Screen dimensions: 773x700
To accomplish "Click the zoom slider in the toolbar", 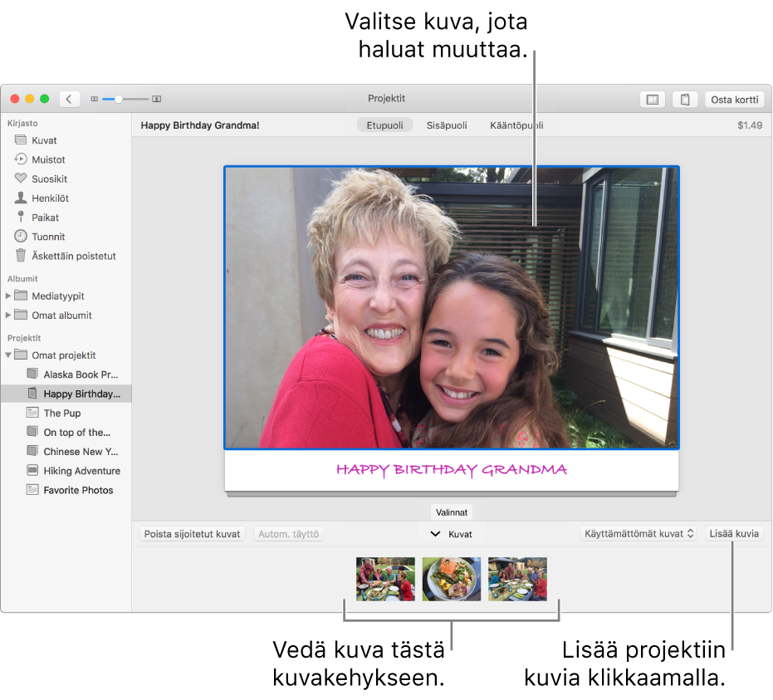I will point(125,99).
